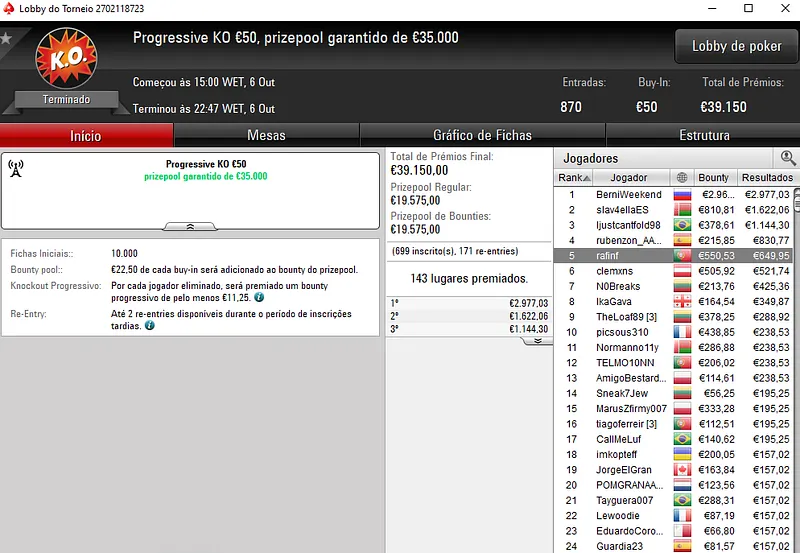Viewport: 800px width, 553px height.
Task: Click the K.O. tournament logo
Action: click(x=65, y=60)
